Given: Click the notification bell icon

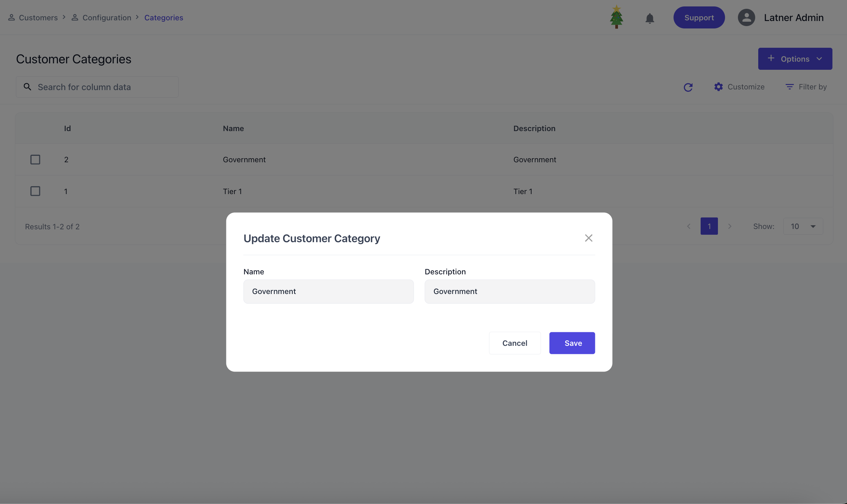Looking at the screenshot, I should pyautogui.click(x=649, y=18).
